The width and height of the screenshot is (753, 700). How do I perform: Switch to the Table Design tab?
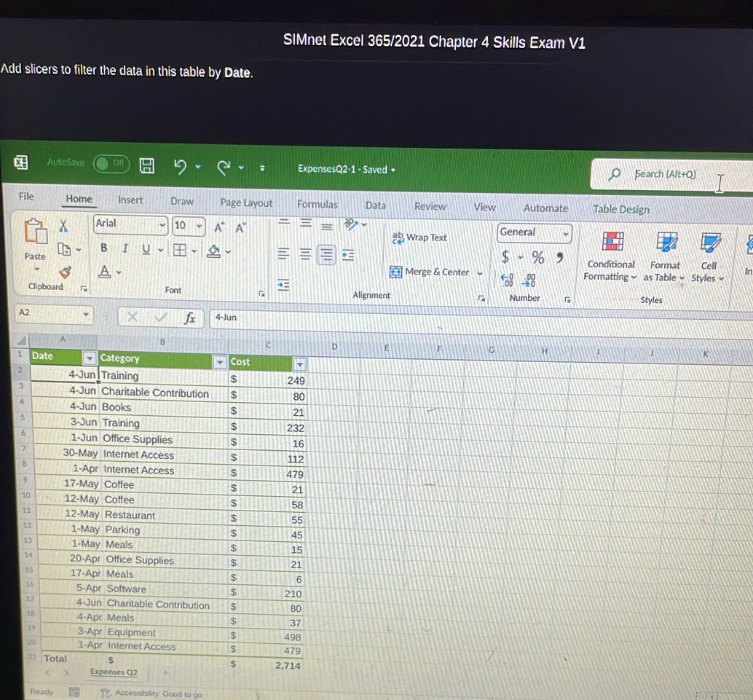(x=621, y=209)
